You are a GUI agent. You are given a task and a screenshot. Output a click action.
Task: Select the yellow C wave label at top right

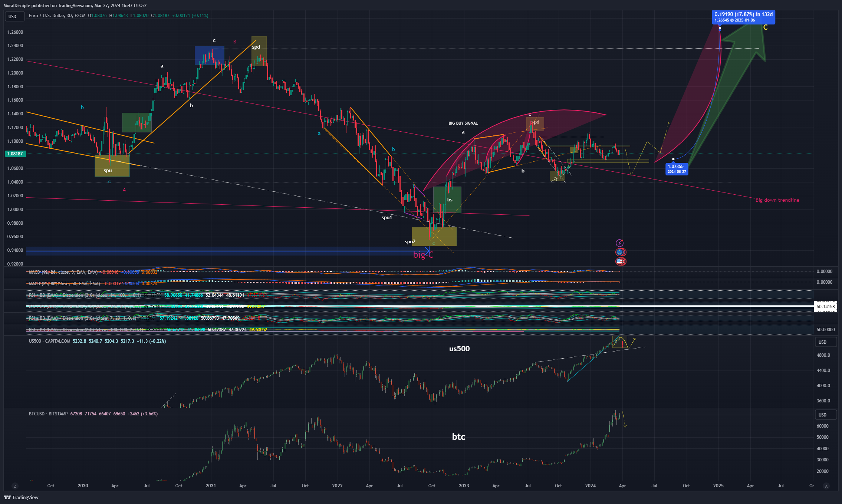pos(765,27)
